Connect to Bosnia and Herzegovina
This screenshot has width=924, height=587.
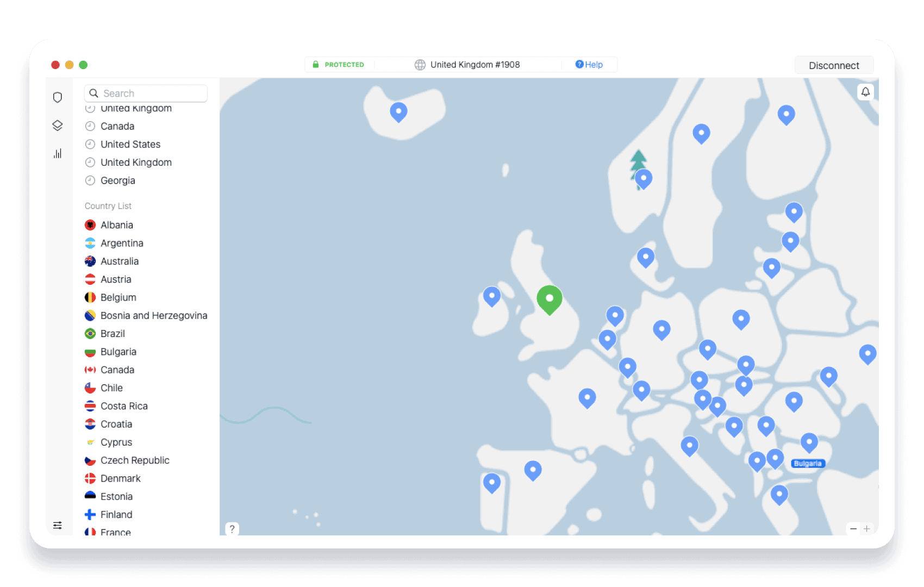click(x=146, y=316)
